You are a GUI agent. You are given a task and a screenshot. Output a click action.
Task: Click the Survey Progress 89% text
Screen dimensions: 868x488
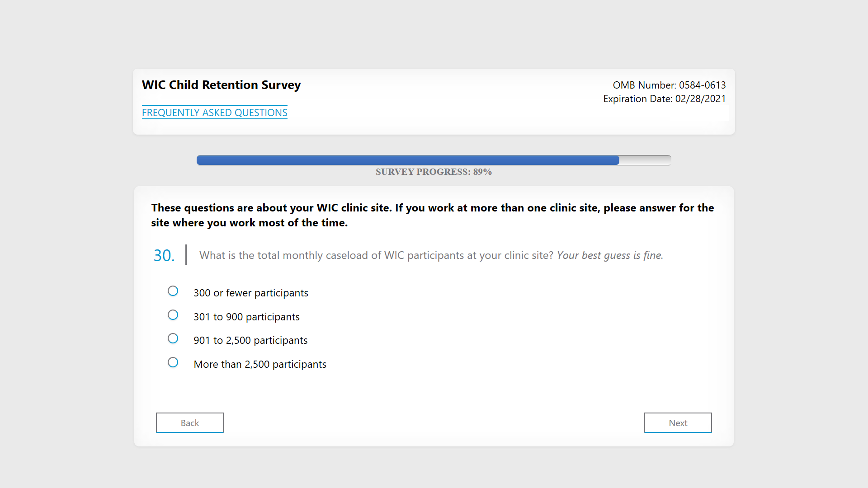(x=434, y=172)
